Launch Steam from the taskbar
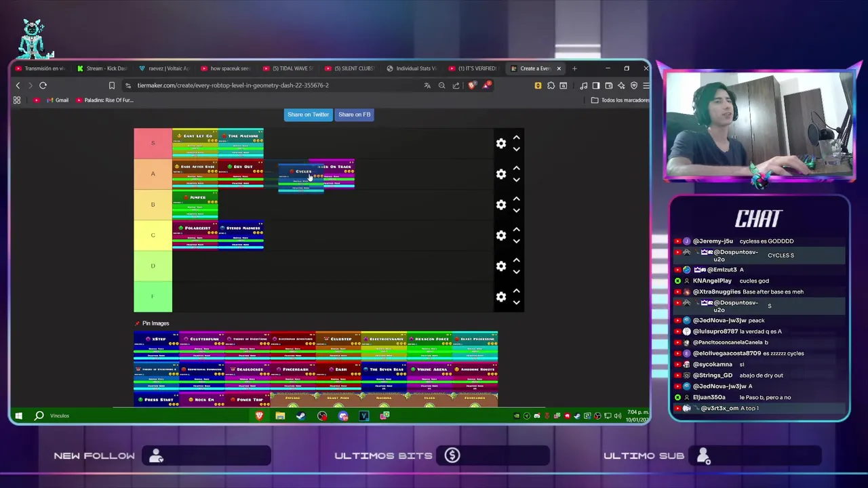Image resolution: width=868 pixels, height=488 pixels. coord(301,415)
